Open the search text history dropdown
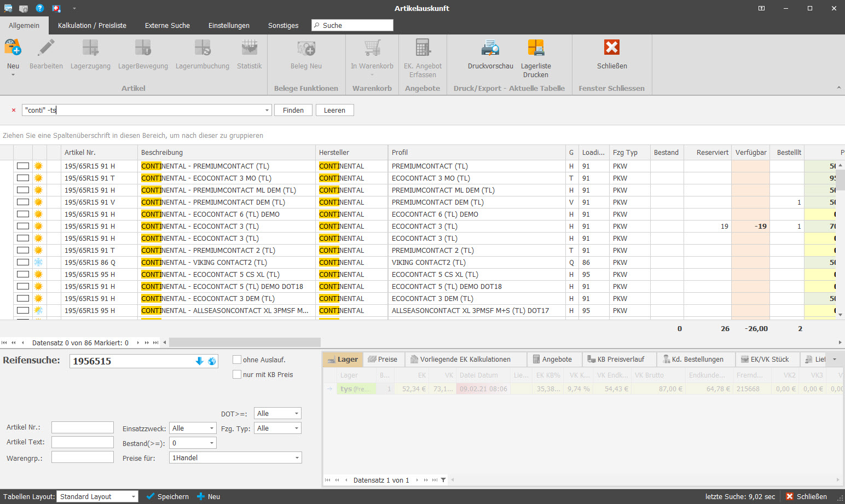 click(x=267, y=110)
